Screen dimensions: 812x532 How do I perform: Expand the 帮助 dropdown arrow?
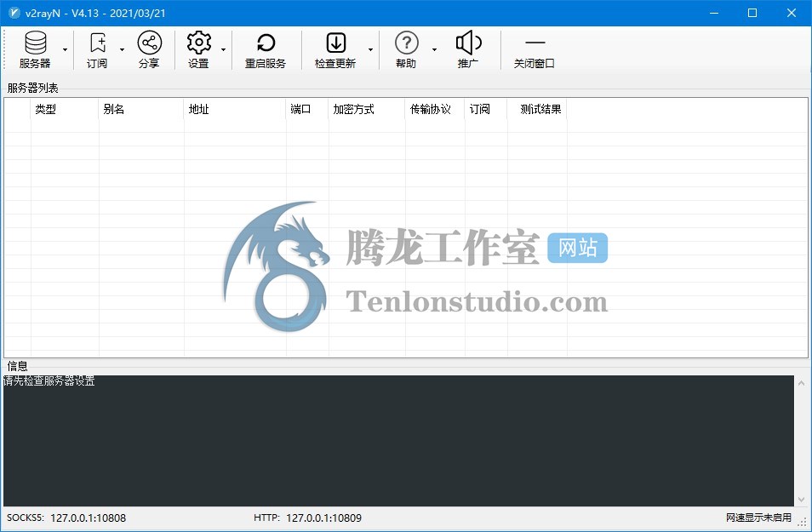(434, 49)
